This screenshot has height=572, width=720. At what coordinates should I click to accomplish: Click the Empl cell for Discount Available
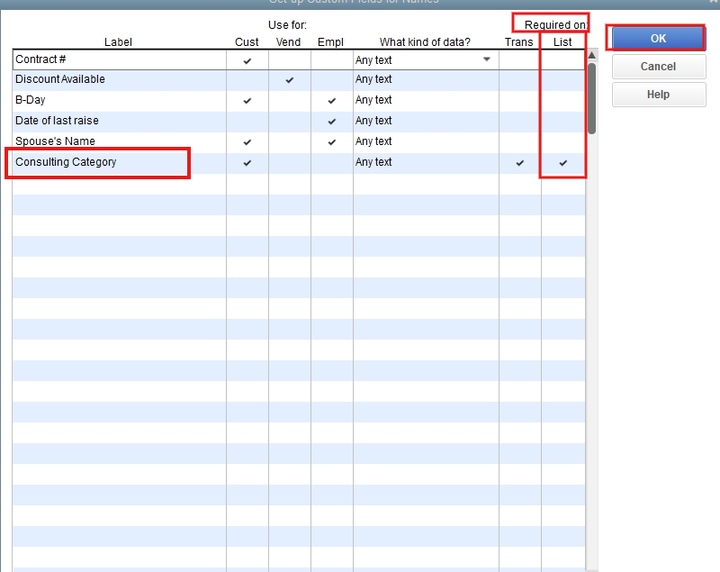point(332,79)
